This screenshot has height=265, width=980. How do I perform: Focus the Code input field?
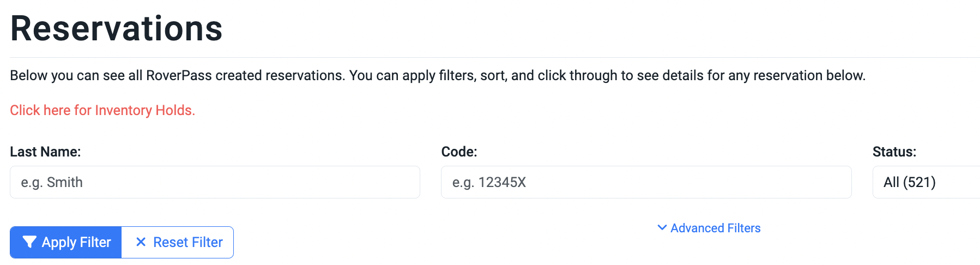click(x=646, y=182)
